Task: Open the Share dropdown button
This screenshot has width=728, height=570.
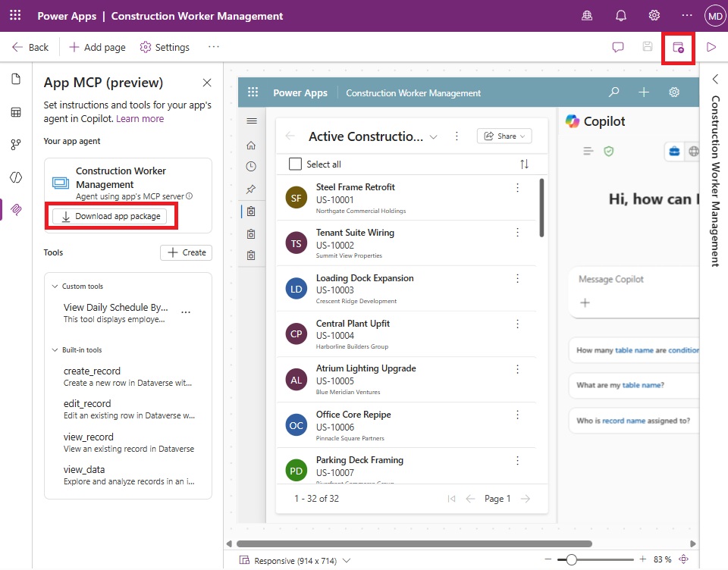Action: point(504,136)
